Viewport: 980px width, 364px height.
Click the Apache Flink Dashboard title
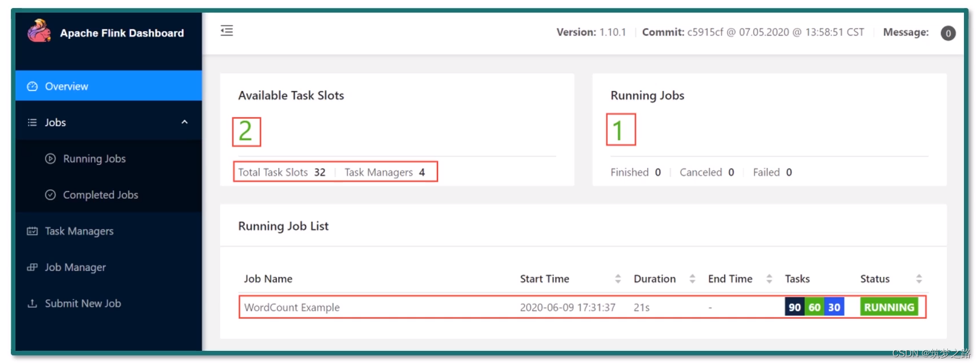pyautogui.click(x=122, y=33)
